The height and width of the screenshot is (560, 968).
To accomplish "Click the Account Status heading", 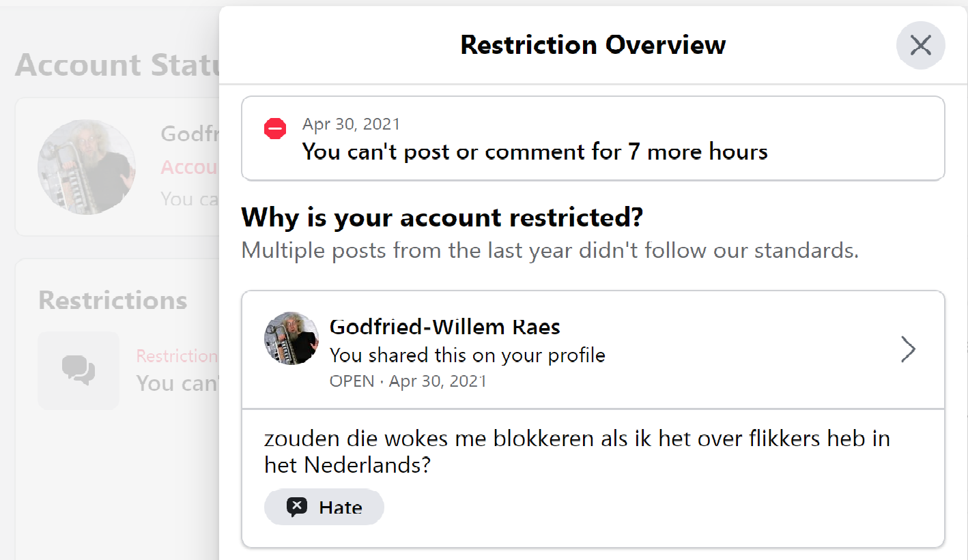I will (117, 65).
